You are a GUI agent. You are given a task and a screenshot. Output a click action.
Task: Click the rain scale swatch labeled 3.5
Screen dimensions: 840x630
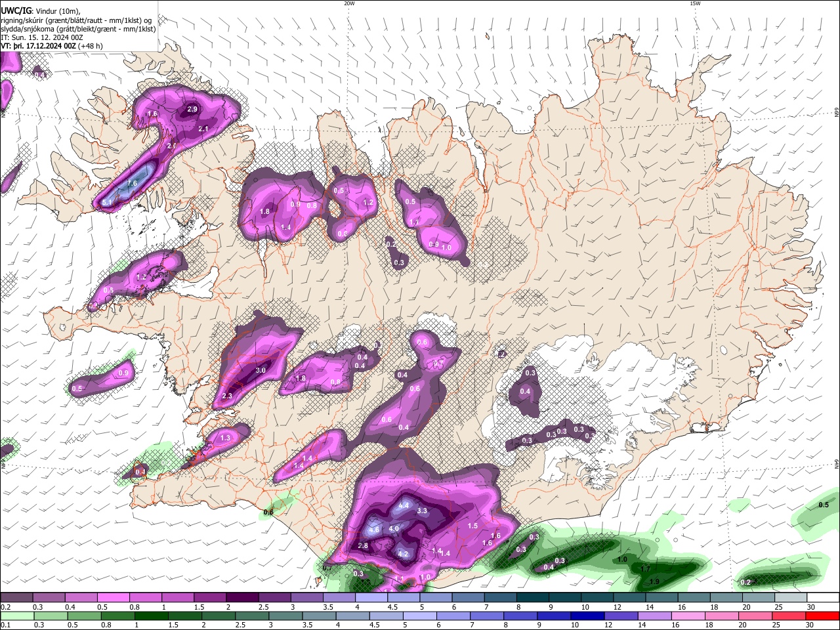coord(318,616)
